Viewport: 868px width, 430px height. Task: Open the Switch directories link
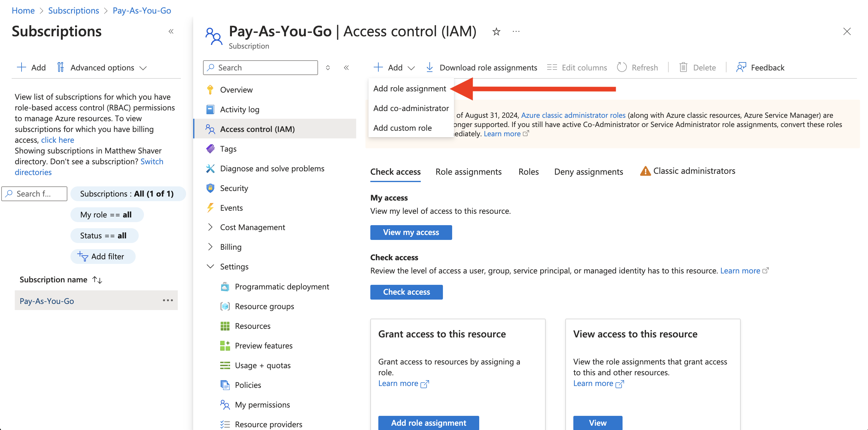(x=151, y=161)
